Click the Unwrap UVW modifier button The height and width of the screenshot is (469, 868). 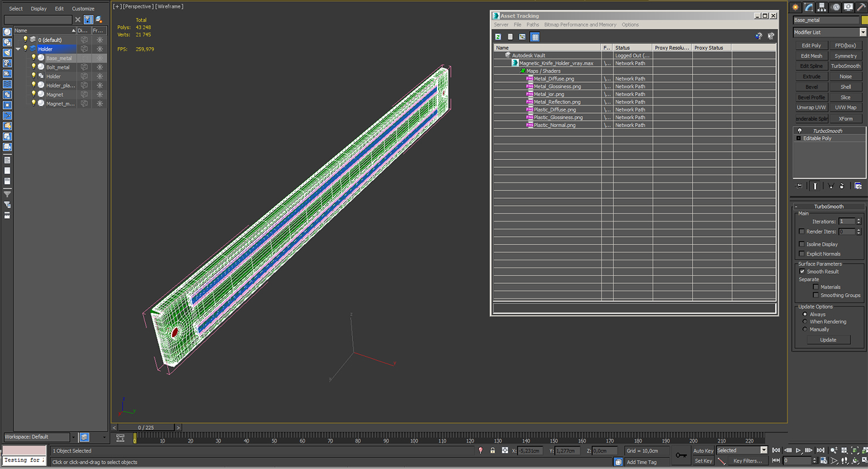(811, 107)
